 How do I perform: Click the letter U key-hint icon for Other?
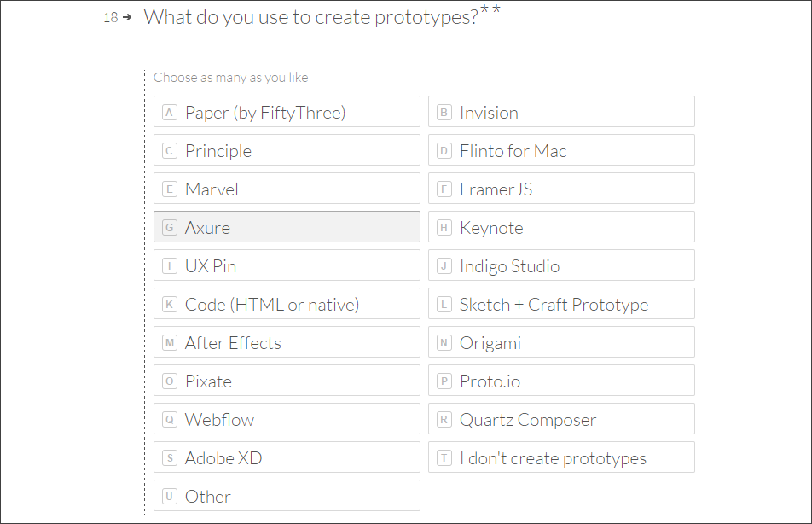click(x=170, y=497)
